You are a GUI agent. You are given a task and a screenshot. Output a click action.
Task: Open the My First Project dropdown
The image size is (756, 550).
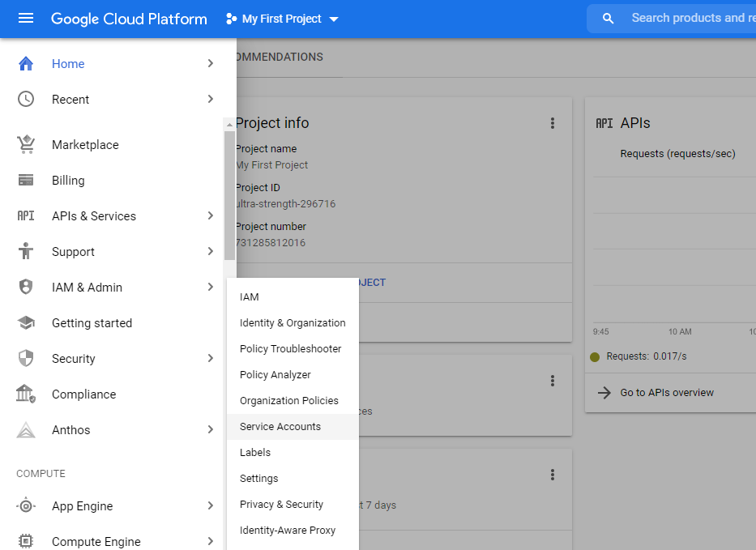282,19
